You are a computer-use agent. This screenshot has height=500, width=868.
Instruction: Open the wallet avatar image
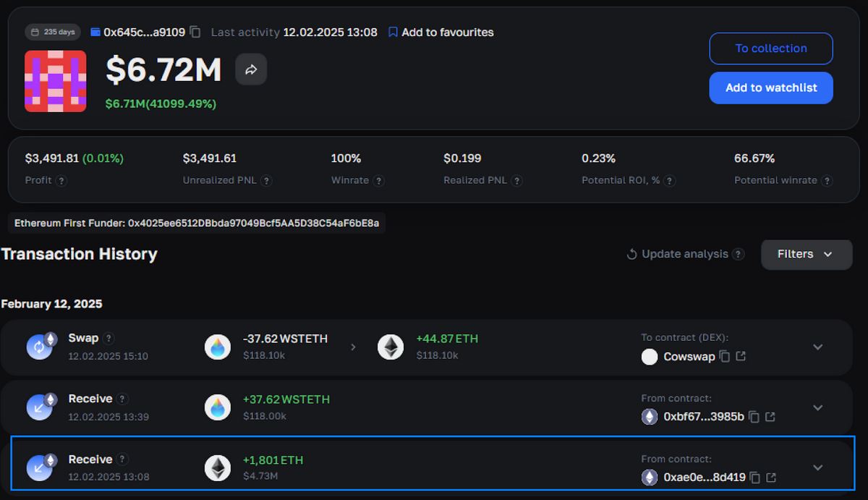56,80
